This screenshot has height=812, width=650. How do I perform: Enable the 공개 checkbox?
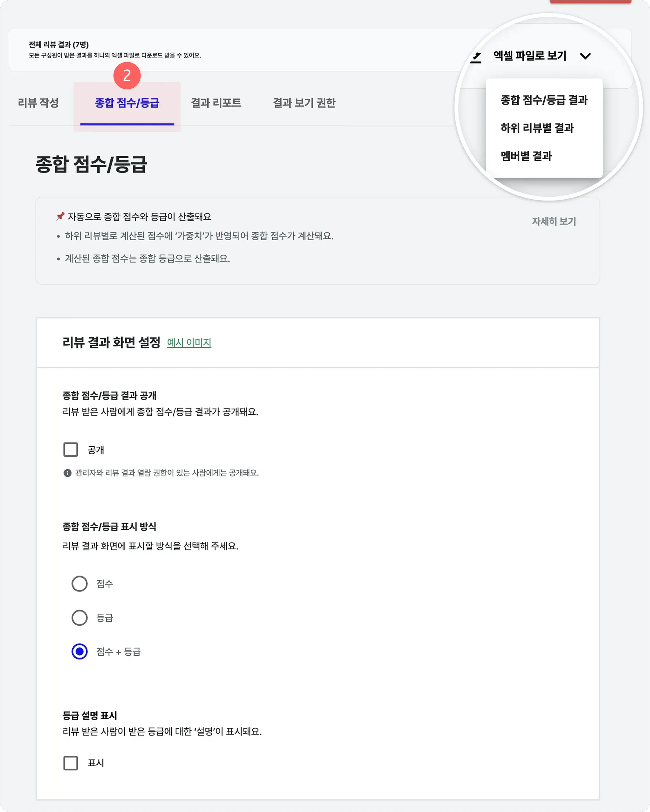[x=71, y=450]
